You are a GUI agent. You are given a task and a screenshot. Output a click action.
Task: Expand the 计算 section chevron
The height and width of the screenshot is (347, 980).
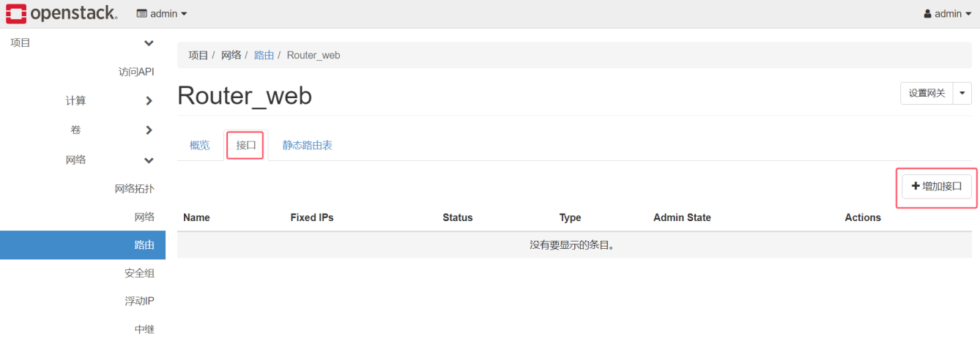(149, 101)
